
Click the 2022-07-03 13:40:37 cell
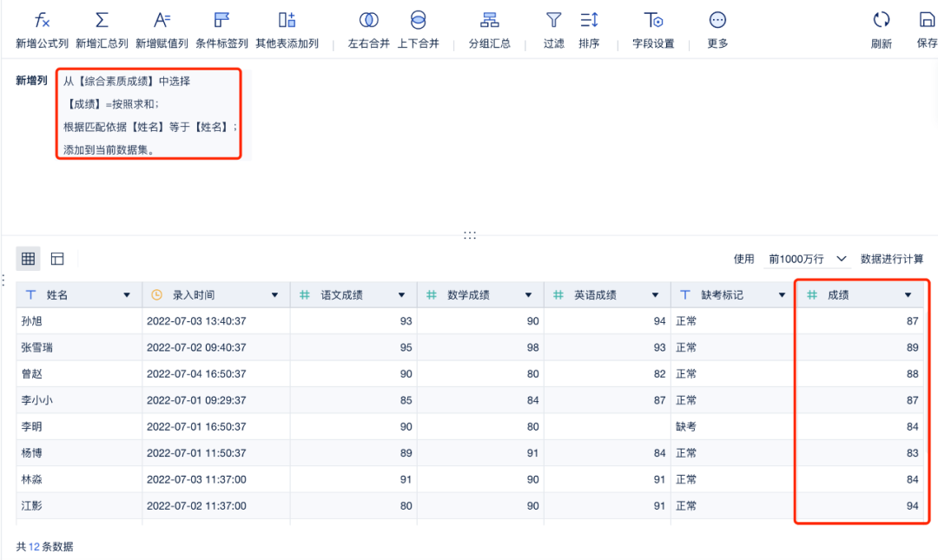click(216, 321)
